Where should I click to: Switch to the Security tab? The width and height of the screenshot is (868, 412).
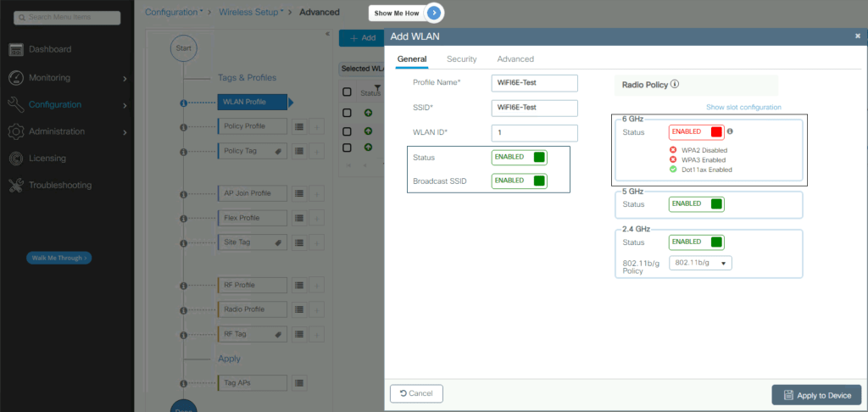point(461,59)
